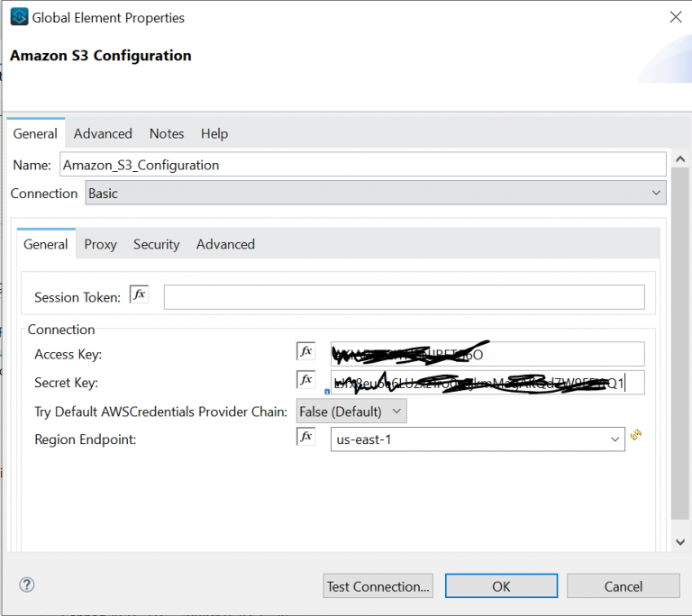Click the 'Amazon S3 Configuration' heading
This screenshot has width=692, height=616.
[x=101, y=56]
